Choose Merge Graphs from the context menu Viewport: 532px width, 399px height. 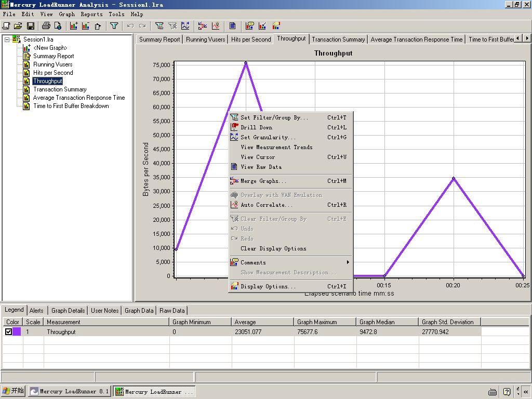(x=291, y=181)
